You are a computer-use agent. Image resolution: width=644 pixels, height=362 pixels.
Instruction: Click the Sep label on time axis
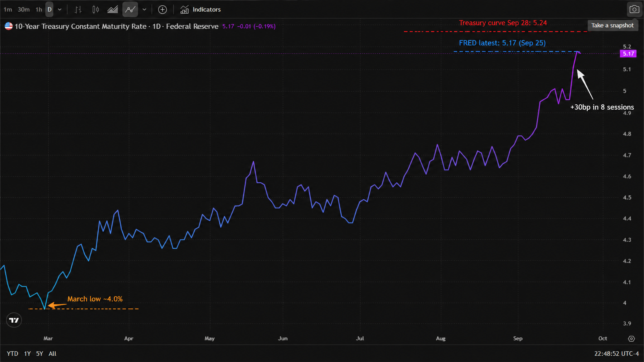pyautogui.click(x=518, y=338)
